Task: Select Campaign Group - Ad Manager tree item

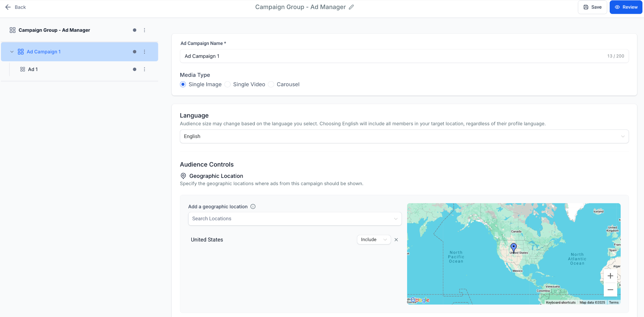Action: click(54, 30)
